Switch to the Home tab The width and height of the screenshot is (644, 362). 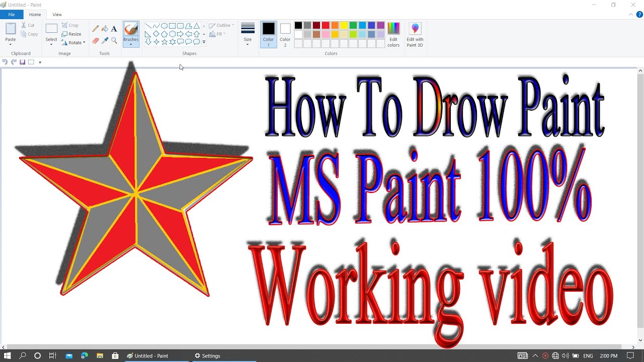click(35, 15)
